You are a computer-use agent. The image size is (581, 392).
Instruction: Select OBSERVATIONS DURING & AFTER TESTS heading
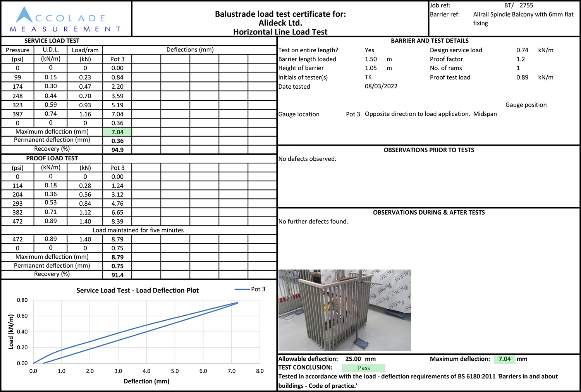click(x=429, y=212)
